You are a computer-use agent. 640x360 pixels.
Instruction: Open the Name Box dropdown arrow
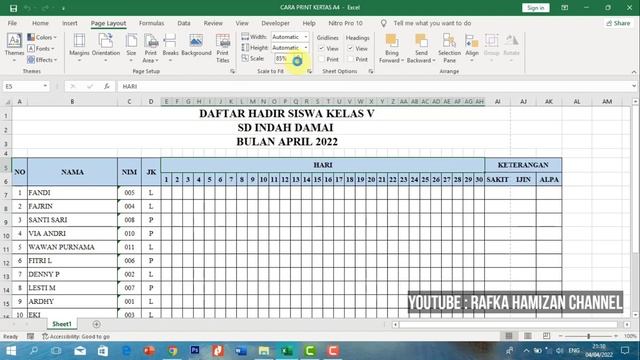pos(45,86)
